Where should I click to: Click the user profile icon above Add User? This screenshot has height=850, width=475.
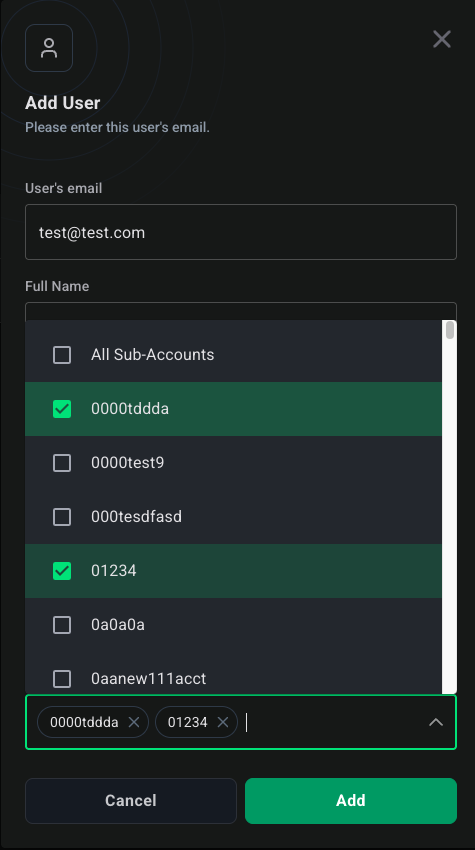click(49, 48)
